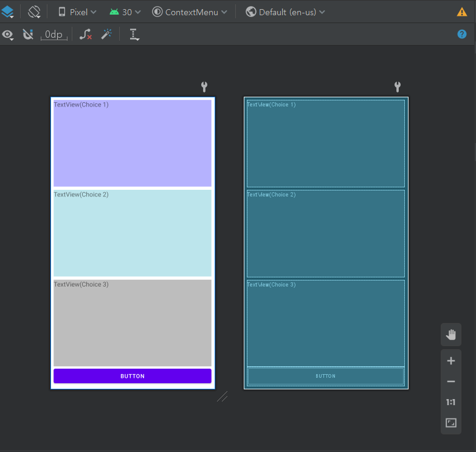Screen dimensions: 476x452
Task: Open the design surface layers selector
Action: (x=7, y=12)
